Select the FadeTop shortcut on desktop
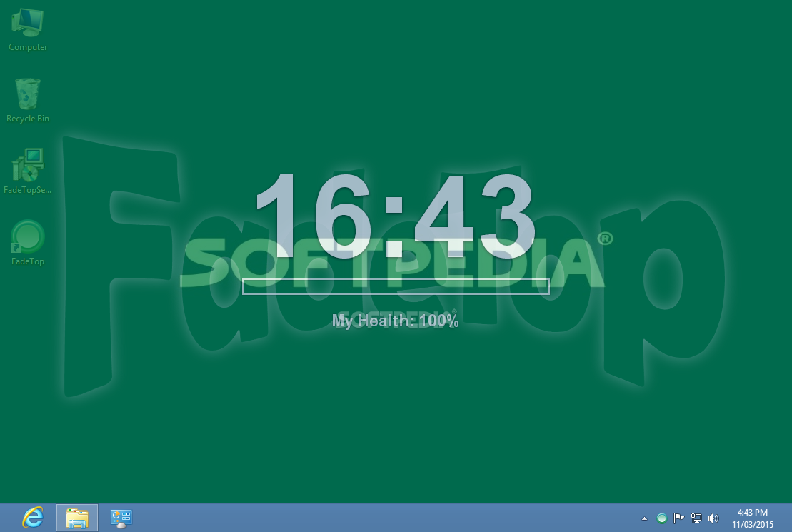The image size is (792, 532). [28, 243]
